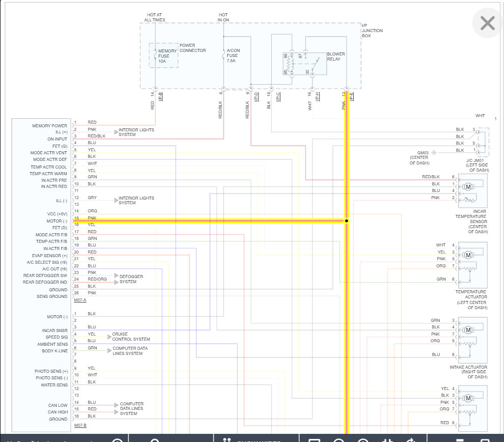This screenshot has height=442, width=504.
Task: Go to the DEFOGGER SYSTEM reference
Action: [x=131, y=279]
